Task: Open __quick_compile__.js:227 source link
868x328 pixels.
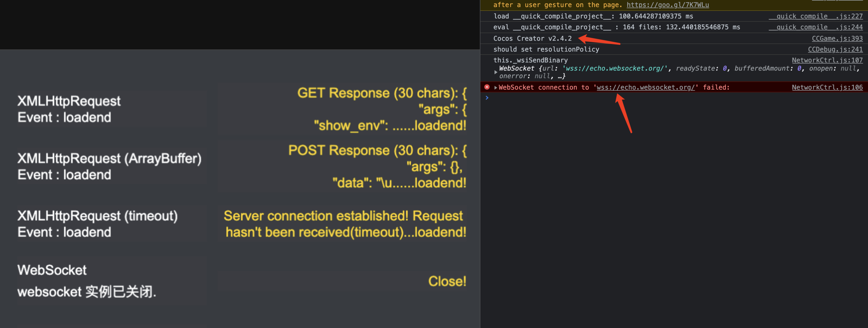Action: click(x=815, y=16)
